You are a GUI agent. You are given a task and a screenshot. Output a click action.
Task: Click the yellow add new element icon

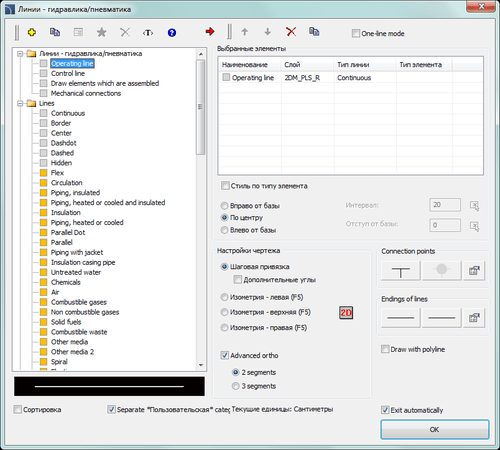point(32,32)
